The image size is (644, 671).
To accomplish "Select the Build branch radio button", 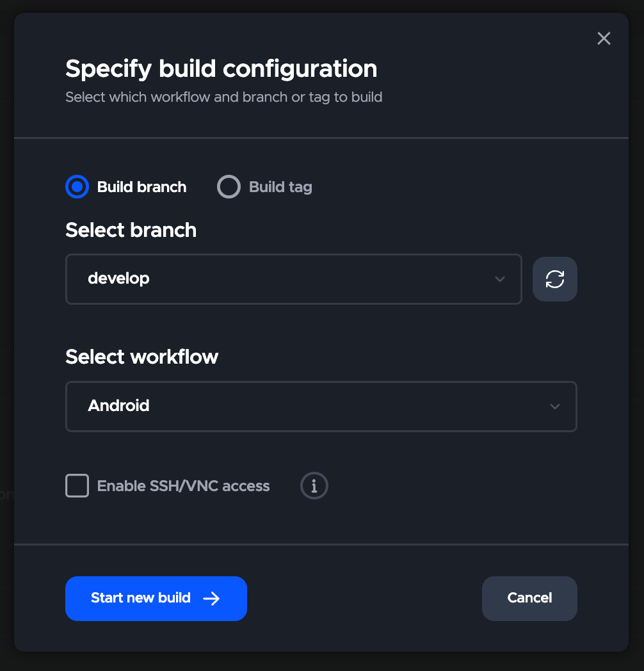I will click(77, 186).
